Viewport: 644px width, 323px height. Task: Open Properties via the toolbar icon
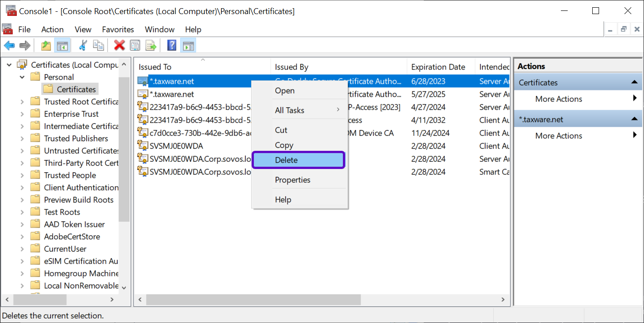coord(135,45)
